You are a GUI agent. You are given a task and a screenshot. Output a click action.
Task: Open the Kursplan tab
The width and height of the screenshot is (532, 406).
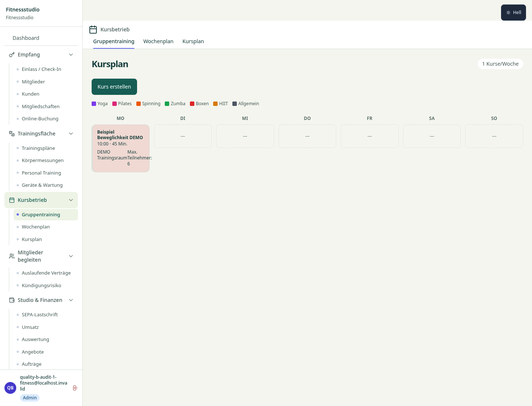click(x=193, y=41)
